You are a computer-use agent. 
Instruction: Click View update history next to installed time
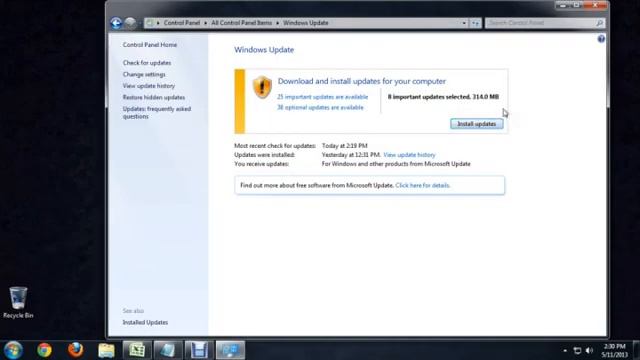[x=409, y=155]
